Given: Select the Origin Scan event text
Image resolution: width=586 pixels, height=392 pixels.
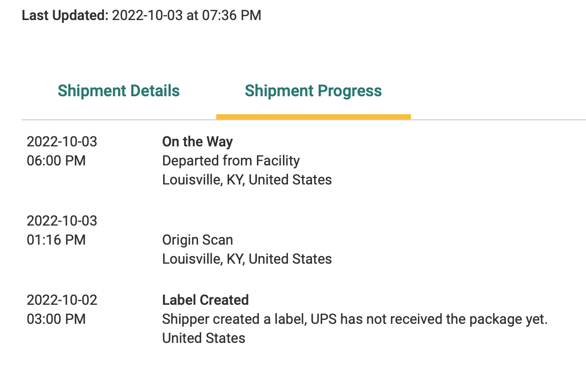Looking at the screenshot, I should [x=197, y=240].
